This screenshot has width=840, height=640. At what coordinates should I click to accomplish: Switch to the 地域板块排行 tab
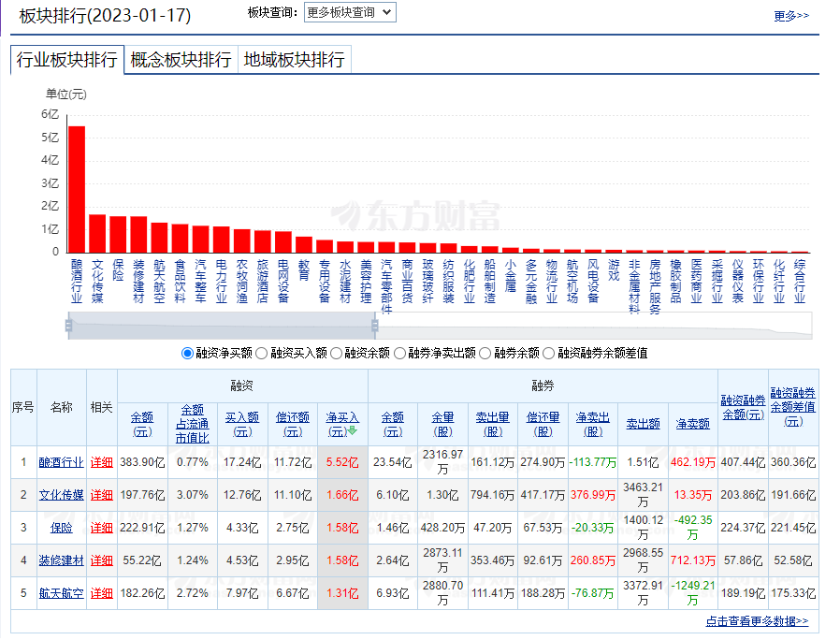point(294,60)
